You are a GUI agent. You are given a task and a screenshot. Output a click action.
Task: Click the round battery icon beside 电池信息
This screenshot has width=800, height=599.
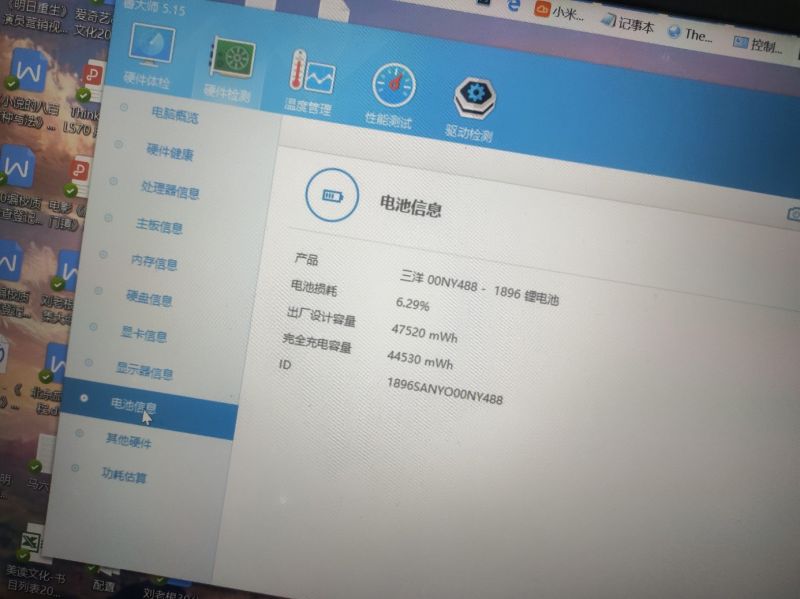pyautogui.click(x=332, y=195)
